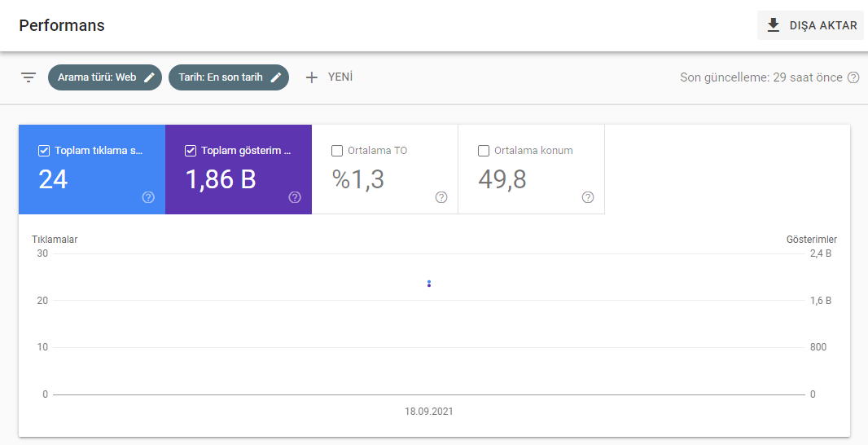
Task: Select the 49,8 average position value
Action: point(502,179)
